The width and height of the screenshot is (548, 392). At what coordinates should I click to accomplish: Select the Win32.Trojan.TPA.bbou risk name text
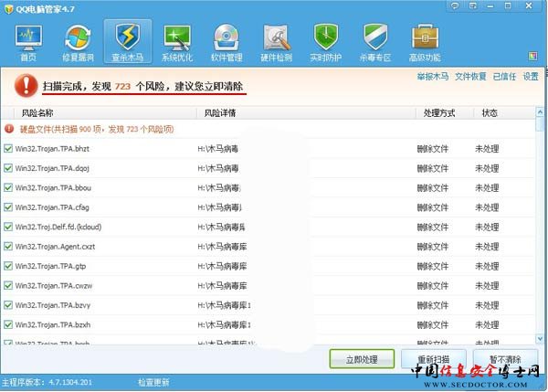point(53,188)
